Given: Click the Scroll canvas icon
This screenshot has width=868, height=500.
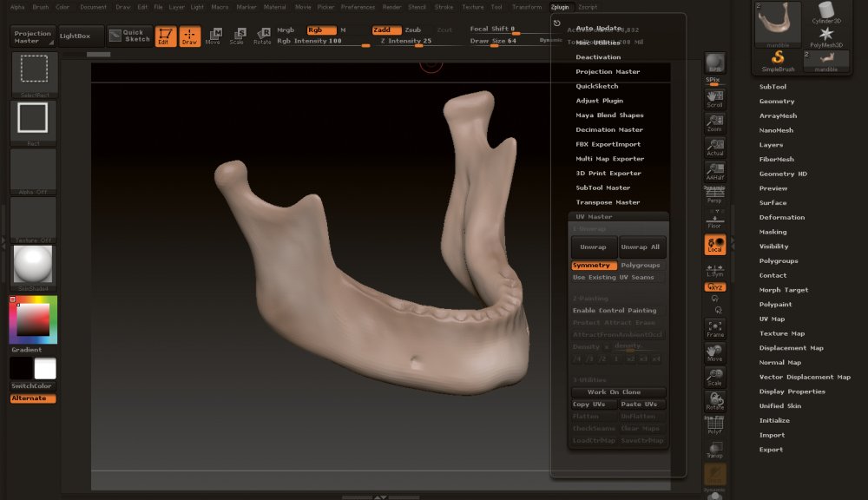Looking at the screenshot, I should [714, 99].
